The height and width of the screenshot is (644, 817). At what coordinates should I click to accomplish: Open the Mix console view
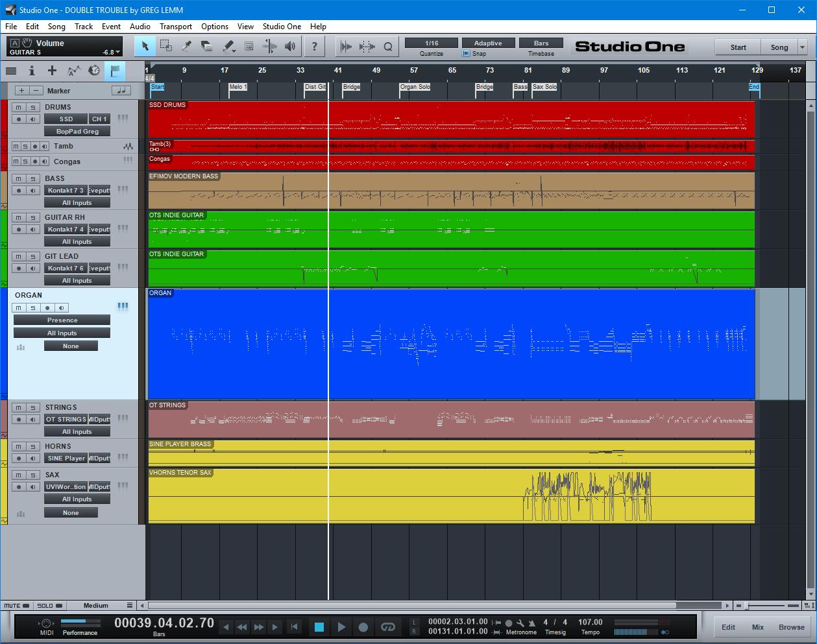(757, 627)
